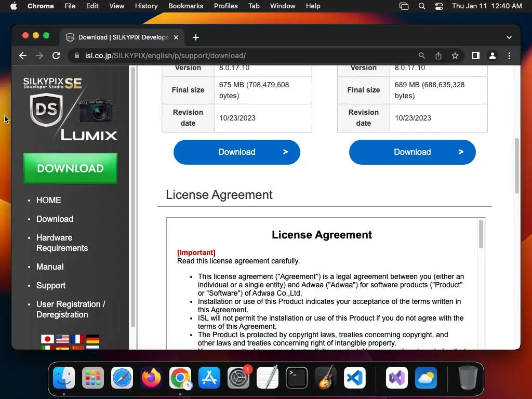Viewport: 532px width, 399px height.
Task: Click the main page vertical scrollbar
Action: point(517,166)
